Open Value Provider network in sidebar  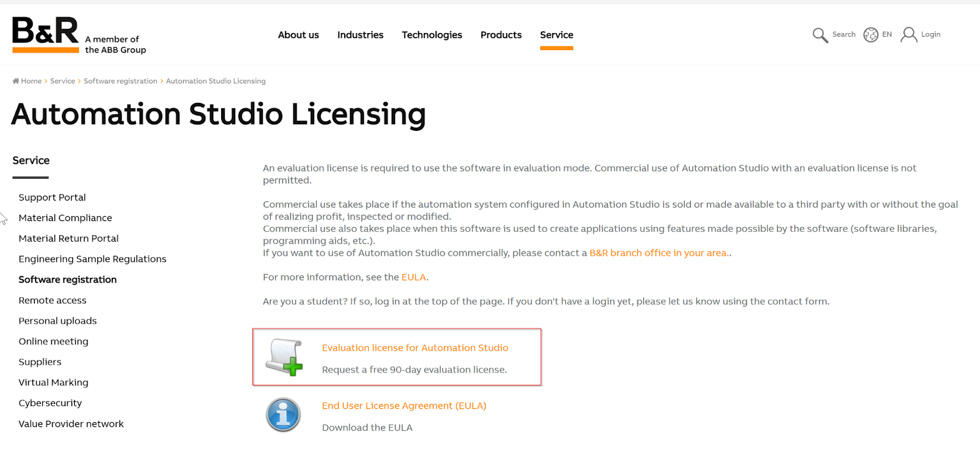pos(71,423)
